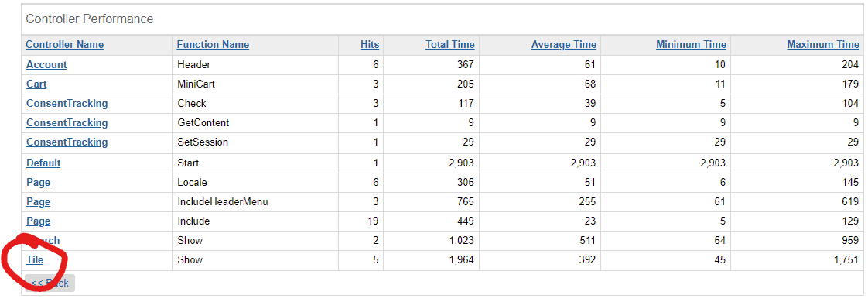The height and width of the screenshot is (302, 868).
Task: Open the controller link on the Search Show row
Action: [43, 241]
